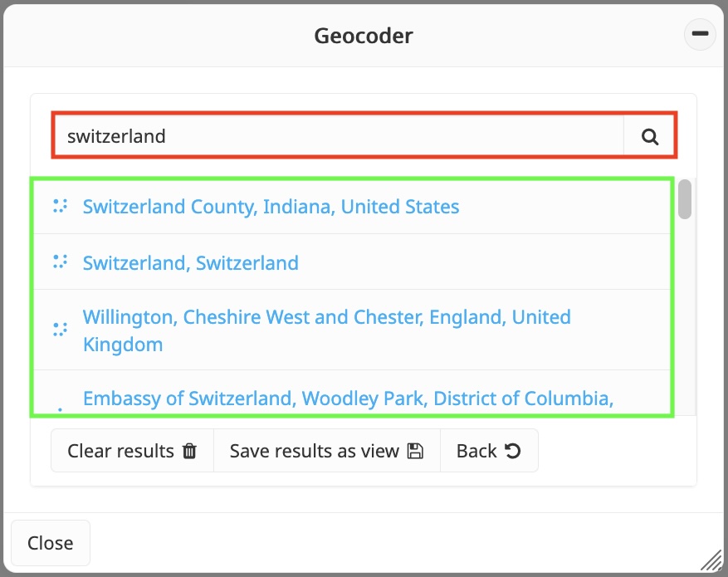Collapse the Geocoder panel with the minus button
The width and height of the screenshot is (728, 577).
(x=700, y=34)
